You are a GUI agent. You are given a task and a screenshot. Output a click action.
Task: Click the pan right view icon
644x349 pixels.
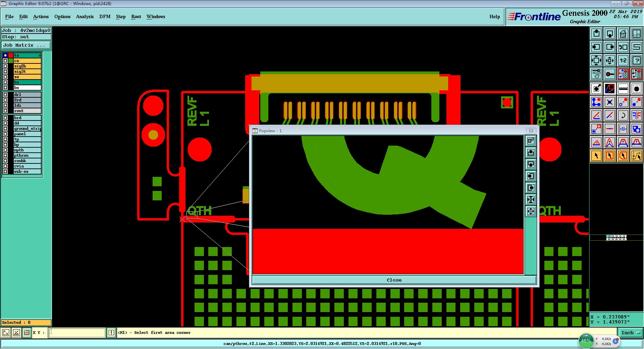coord(610,47)
